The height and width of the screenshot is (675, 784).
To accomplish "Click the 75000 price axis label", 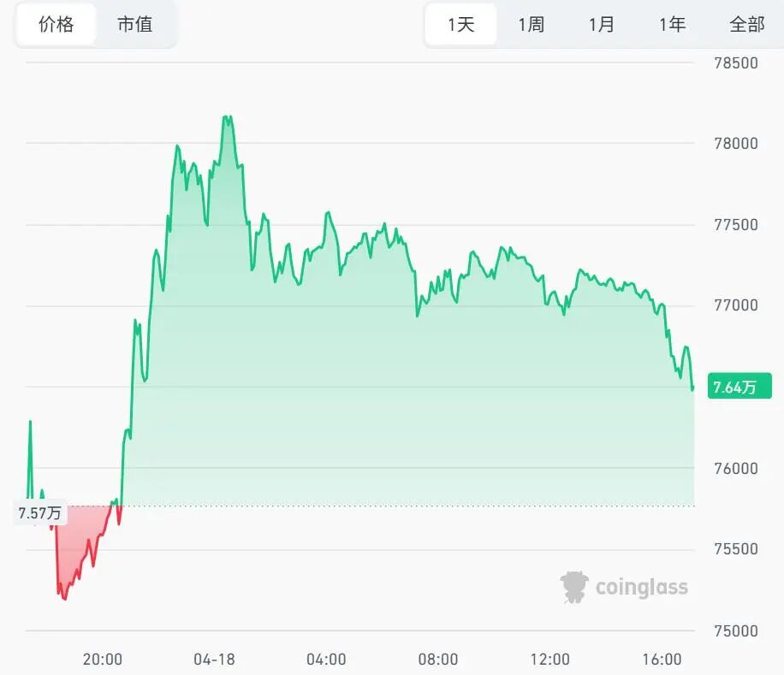I will tap(735, 631).
